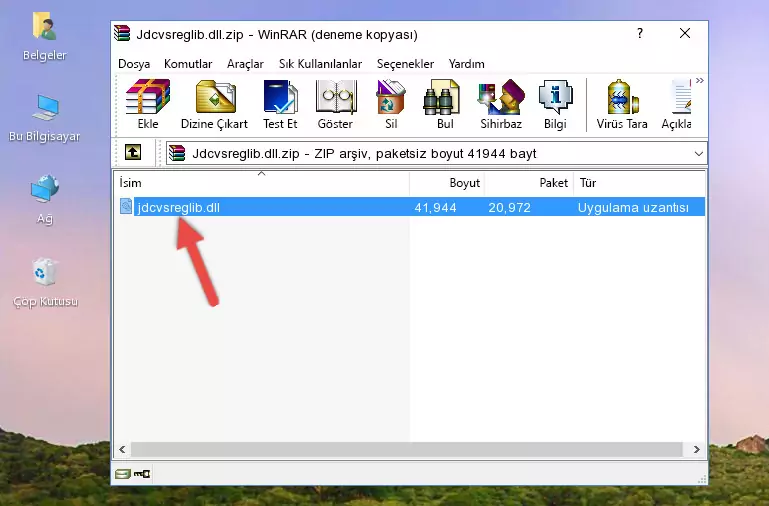Screen dimensions: 769x506
Task: Click the horizontal scrollbar track
Action: 407,449
